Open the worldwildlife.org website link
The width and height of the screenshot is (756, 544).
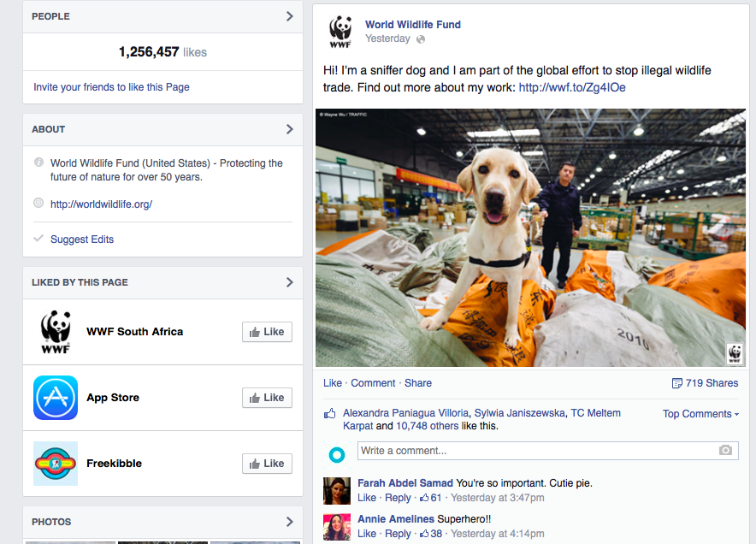point(101,204)
